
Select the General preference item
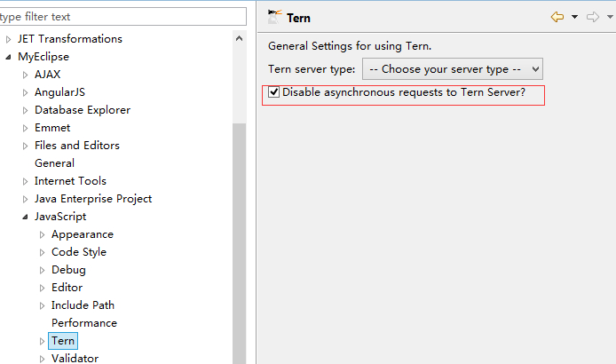click(54, 163)
